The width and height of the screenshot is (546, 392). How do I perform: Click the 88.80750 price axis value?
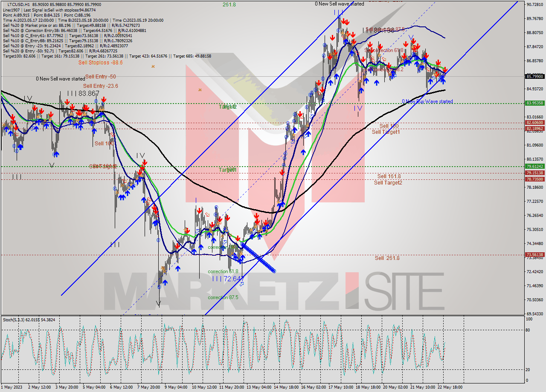click(535, 32)
